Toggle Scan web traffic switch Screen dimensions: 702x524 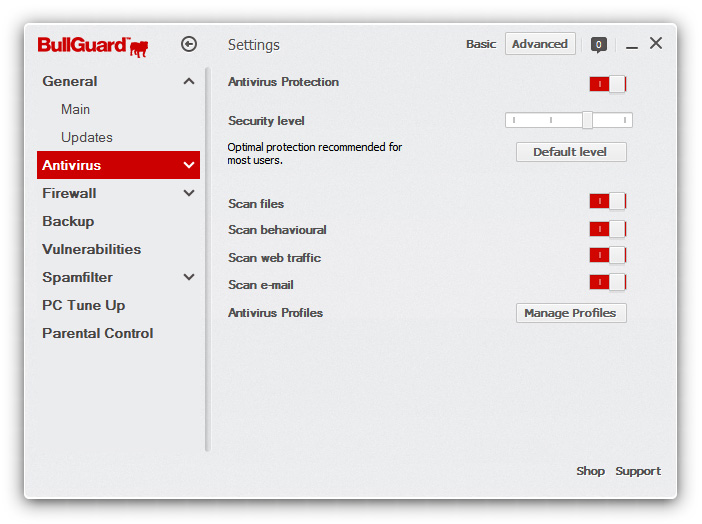608,255
